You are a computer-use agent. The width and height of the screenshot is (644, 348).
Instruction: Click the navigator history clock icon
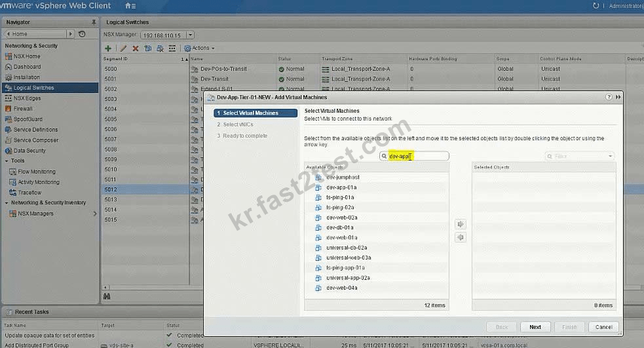pyautogui.click(x=82, y=34)
